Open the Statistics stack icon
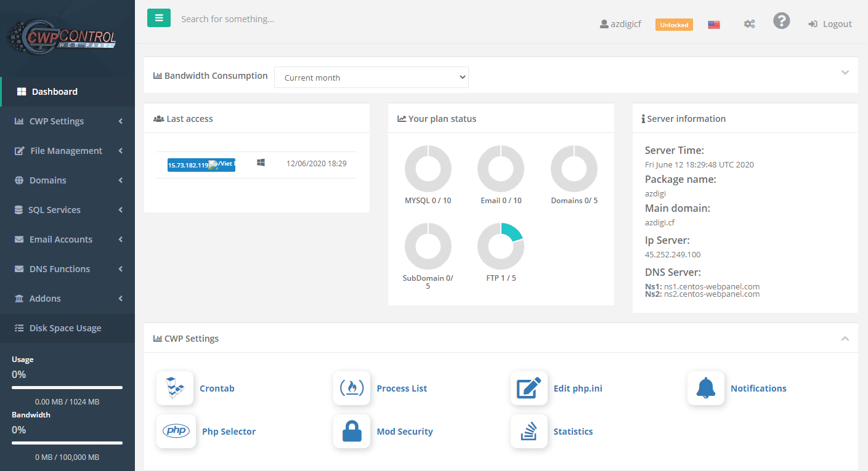Screen dimensions: 868x471 click(x=529, y=431)
